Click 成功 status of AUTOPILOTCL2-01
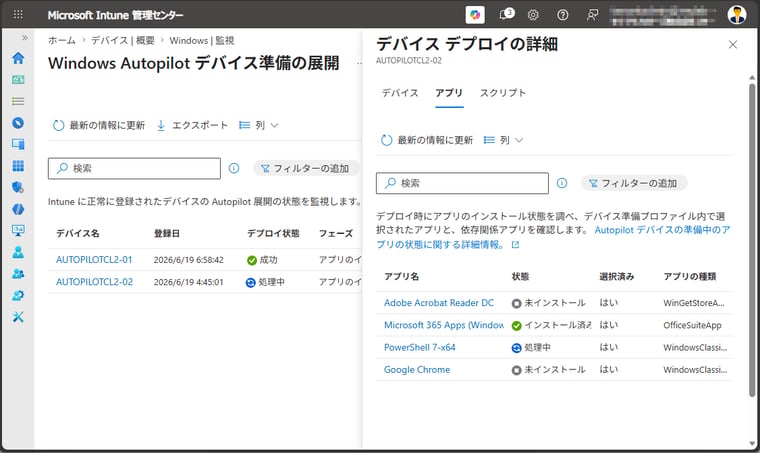The height and width of the screenshot is (453, 760). [262, 260]
